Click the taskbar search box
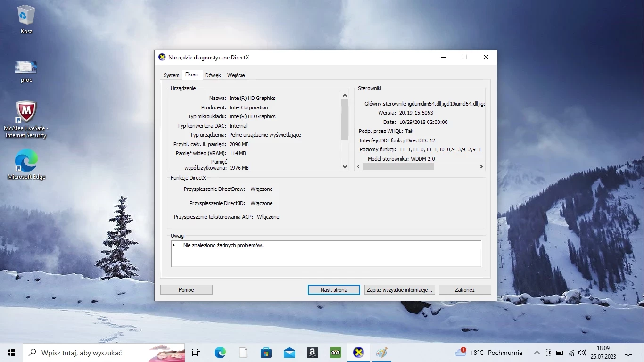 tap(104, 353)
